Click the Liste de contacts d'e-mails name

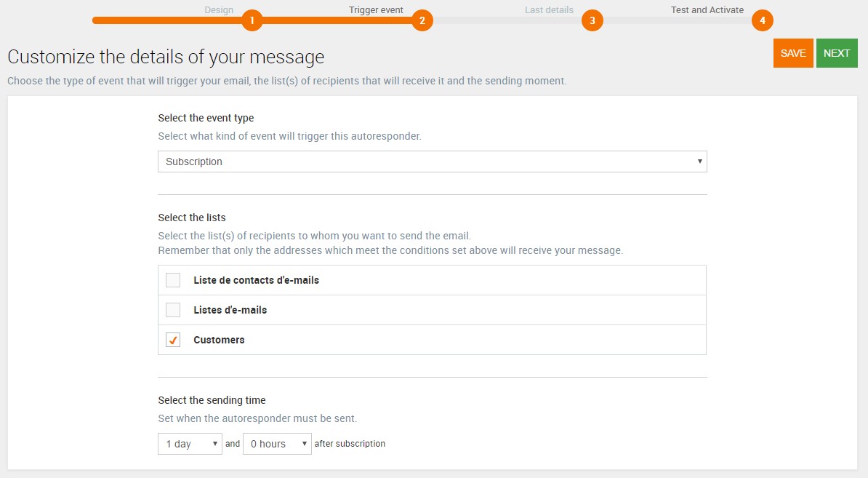click(257, 280)
